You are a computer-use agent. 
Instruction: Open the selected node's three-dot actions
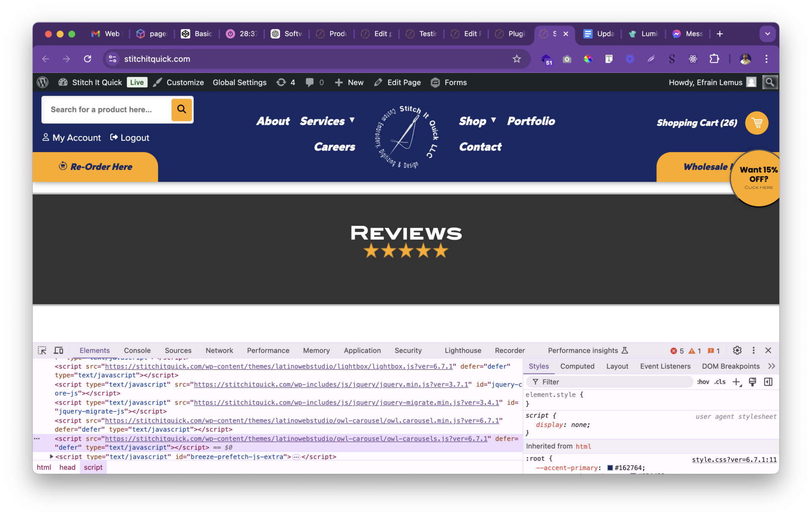pyautogui.click(x=37, y=439)
